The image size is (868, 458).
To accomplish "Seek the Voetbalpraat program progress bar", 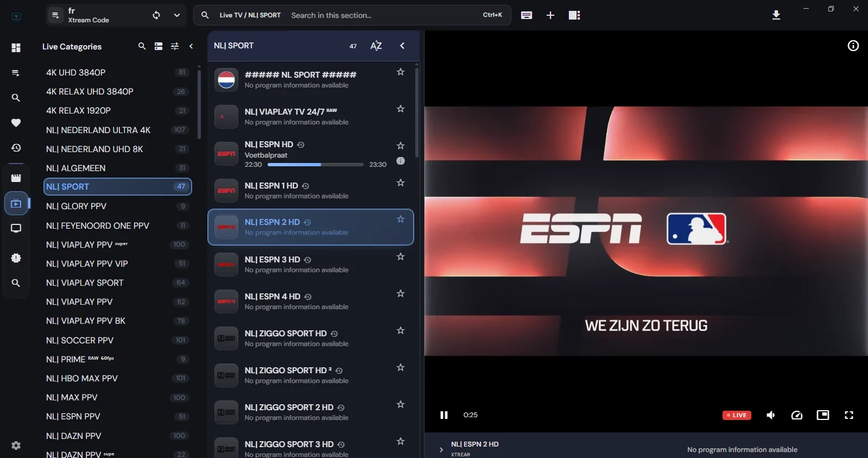I will click(315, 165).
